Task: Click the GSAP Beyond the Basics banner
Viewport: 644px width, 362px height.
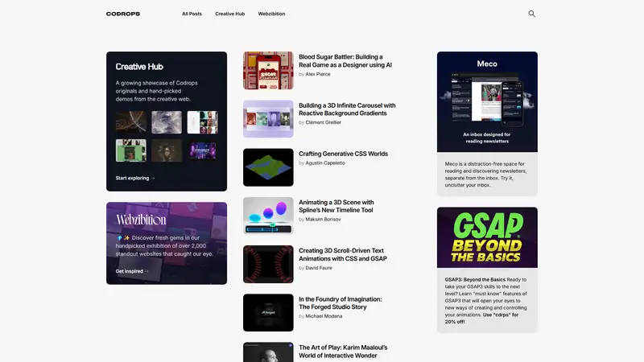Action: click(487, 237)
